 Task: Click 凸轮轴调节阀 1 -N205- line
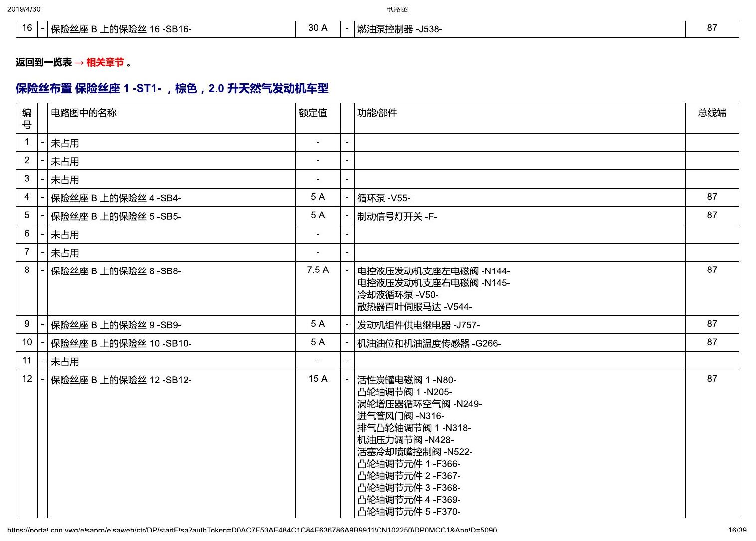(x=404, y=392)
